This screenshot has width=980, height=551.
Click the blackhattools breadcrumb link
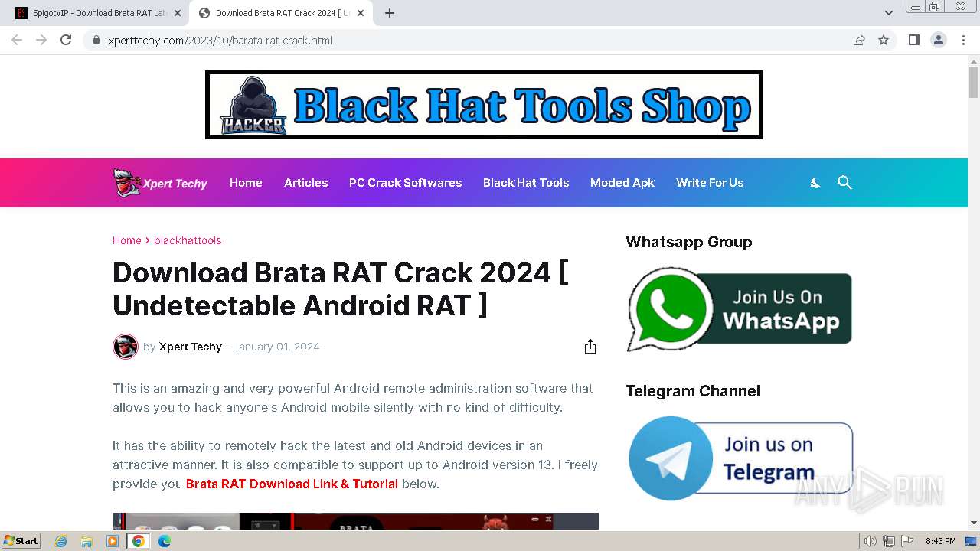click(188, 240)
